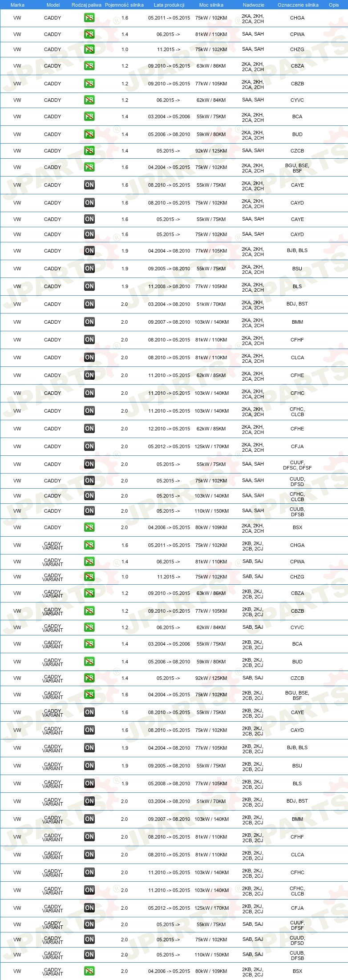Click the ON icon in CADDY BMM row
Image resolution: width=348 pixels, height=980 pixels.
(89, 322)
